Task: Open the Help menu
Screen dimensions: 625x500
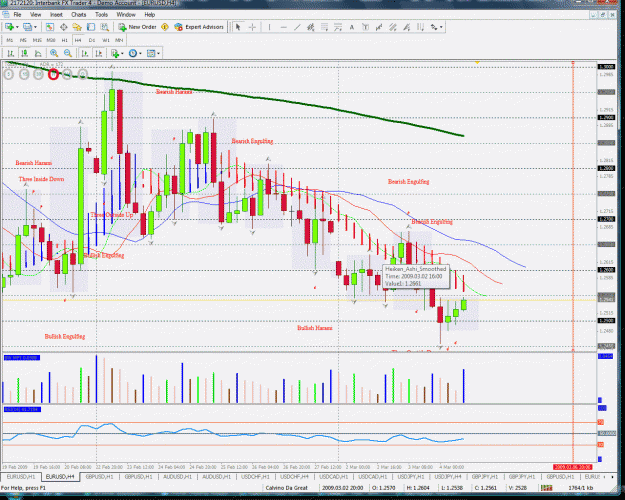Action: pos(149,14)
